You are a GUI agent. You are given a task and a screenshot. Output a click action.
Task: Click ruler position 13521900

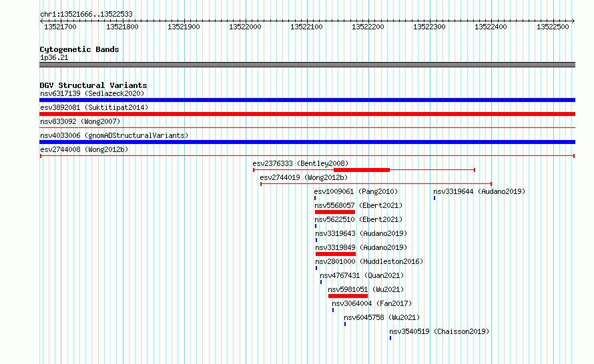[x=184, y=27]
